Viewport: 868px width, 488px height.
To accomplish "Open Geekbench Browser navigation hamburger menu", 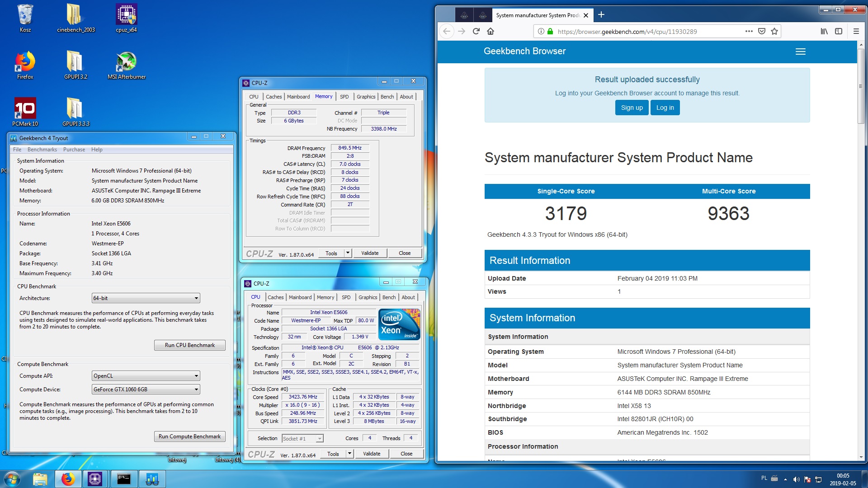I will pos(800,52).
